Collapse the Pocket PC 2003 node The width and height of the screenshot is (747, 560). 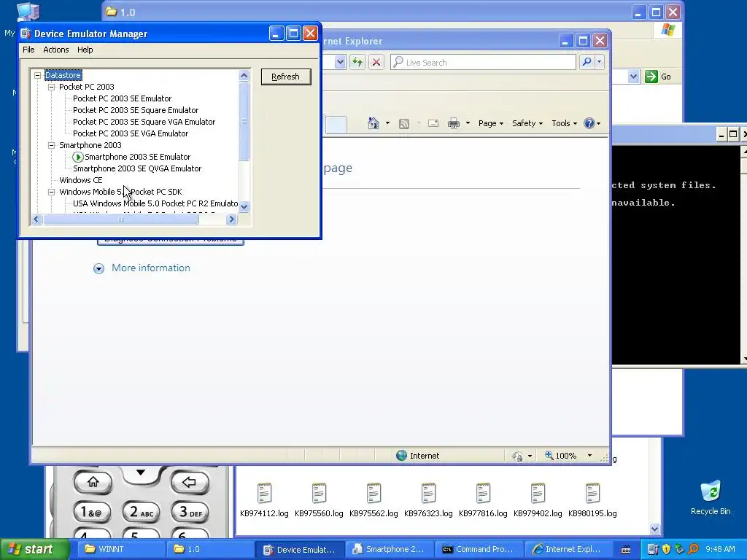pyautogui.click(x=52, y=87)
